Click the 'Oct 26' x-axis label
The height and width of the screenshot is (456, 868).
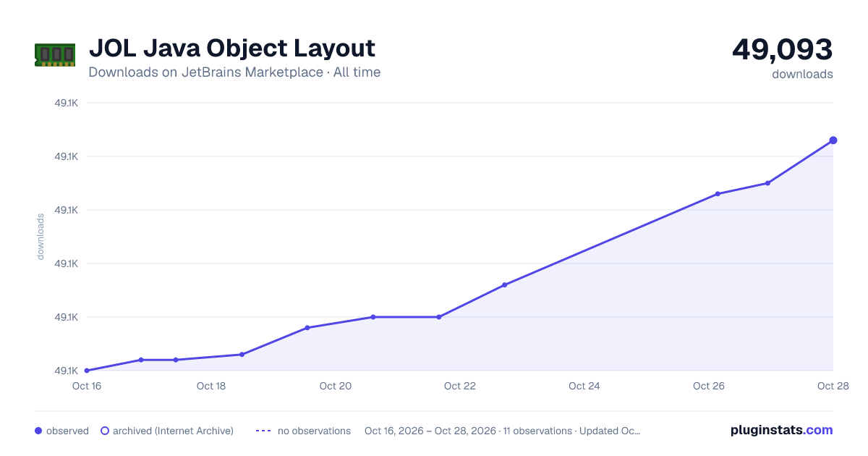[x=709, y=386]
